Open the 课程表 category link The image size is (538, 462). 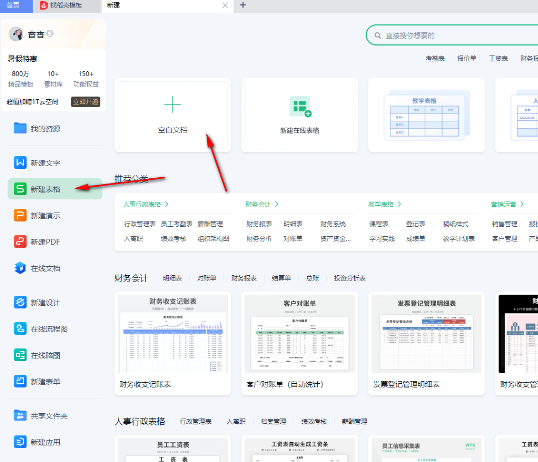coord(379,224)
